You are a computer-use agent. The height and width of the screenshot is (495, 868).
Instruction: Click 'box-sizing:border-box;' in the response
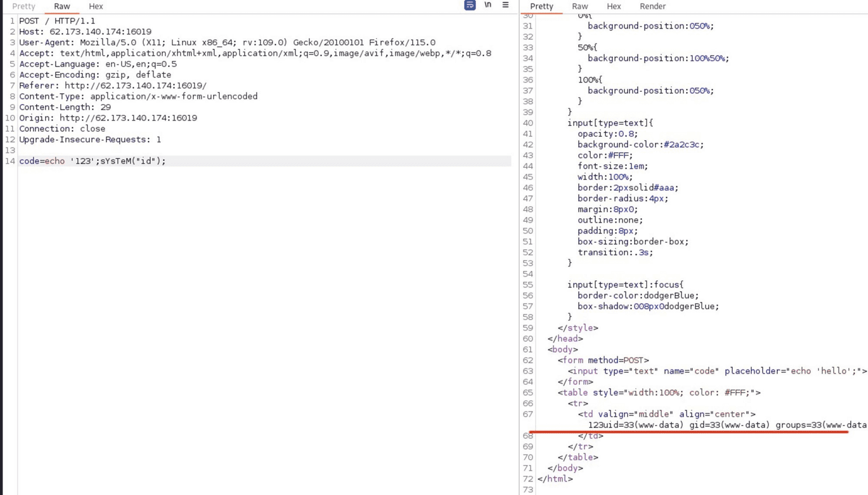click(633, 242)
